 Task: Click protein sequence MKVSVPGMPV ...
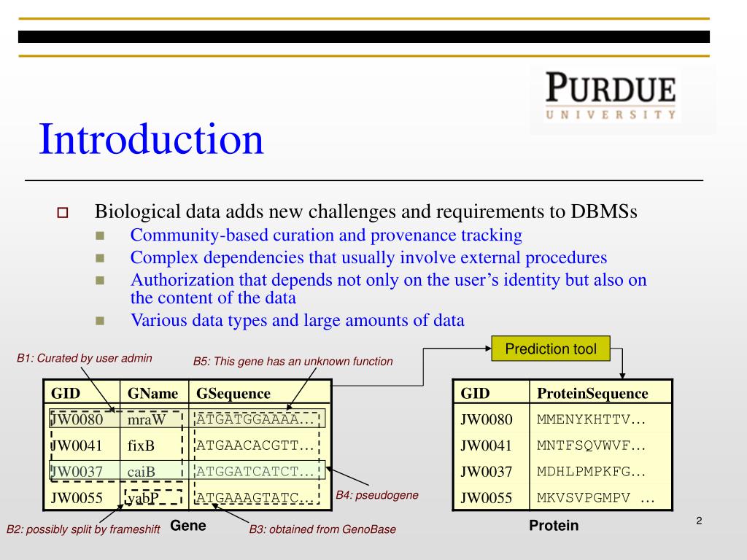tap(596, 498)
